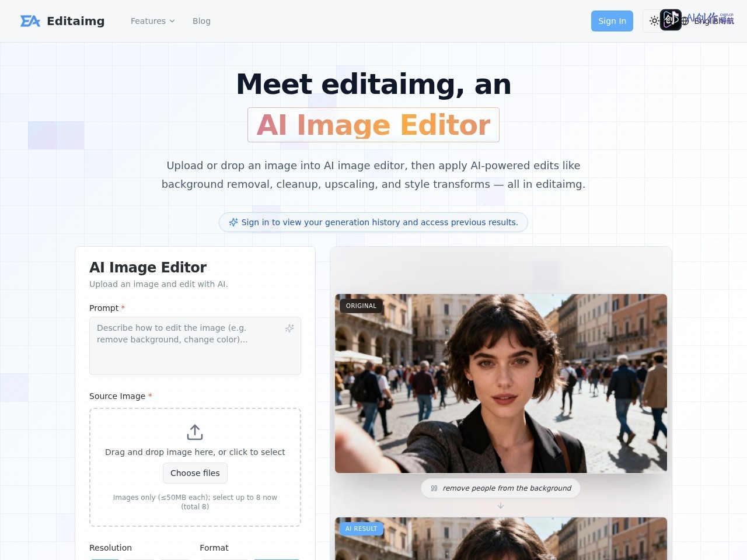This screenshot has height=560, width=747.
Task: Click the down arrow below the prompt pill
Action: point(501,506)
